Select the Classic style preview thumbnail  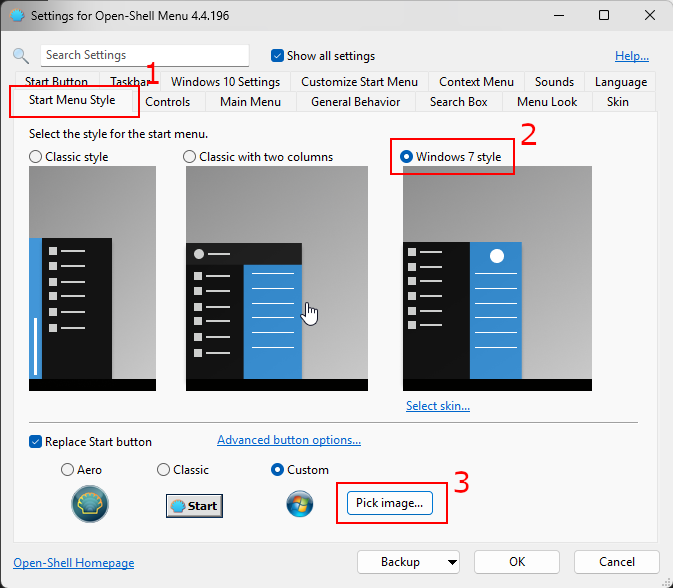tap(92, 278)
